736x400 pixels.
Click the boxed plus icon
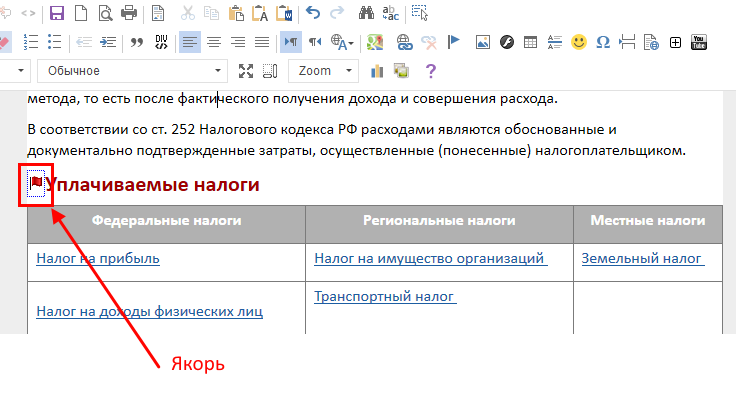tap(675, 42)
